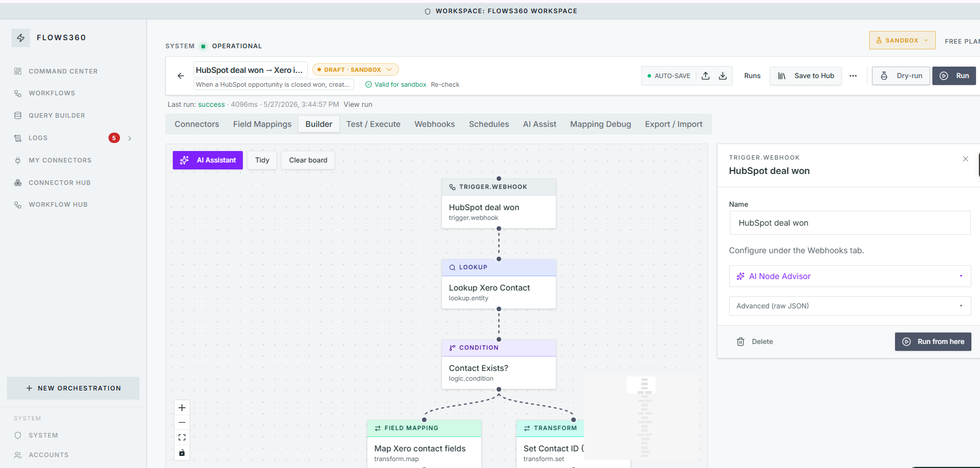Zoom in on the canvas

tap(182, 408)
